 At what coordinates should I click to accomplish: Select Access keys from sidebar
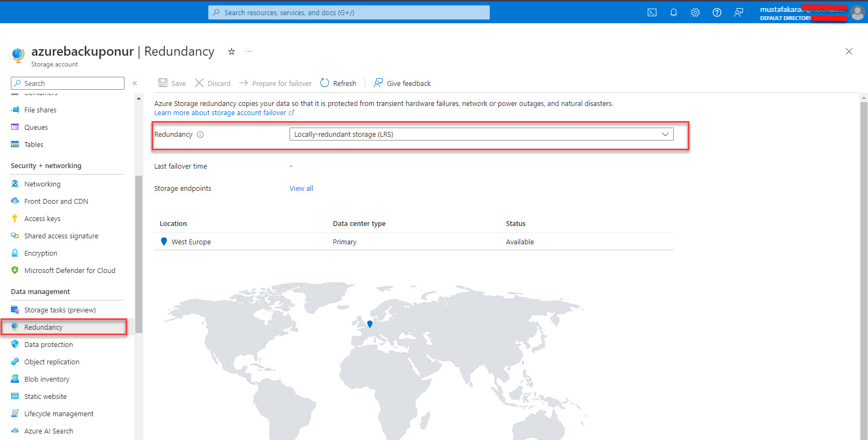tap(42, 218)
